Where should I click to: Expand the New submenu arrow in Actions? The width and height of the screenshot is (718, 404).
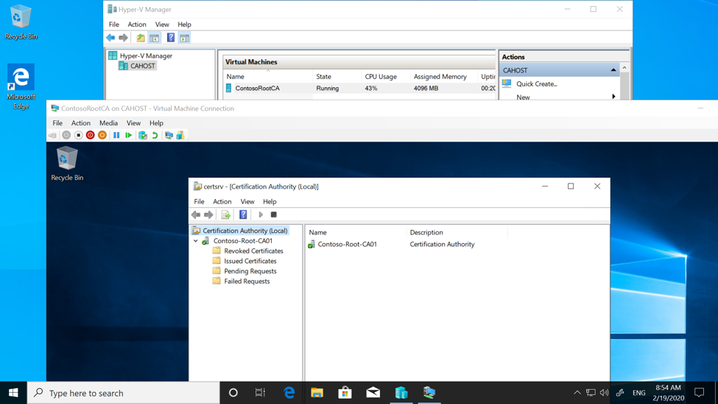tap(613, 97)
